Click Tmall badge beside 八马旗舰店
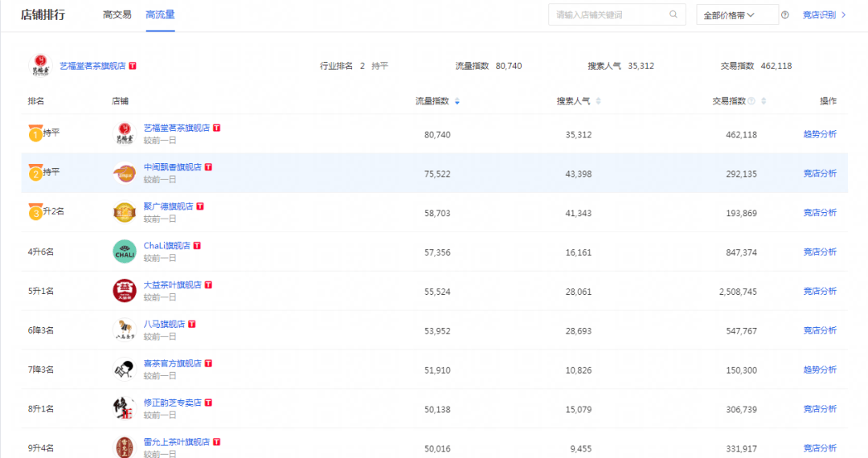The height and width of the screenshot is (458, 868). point(192,324)
